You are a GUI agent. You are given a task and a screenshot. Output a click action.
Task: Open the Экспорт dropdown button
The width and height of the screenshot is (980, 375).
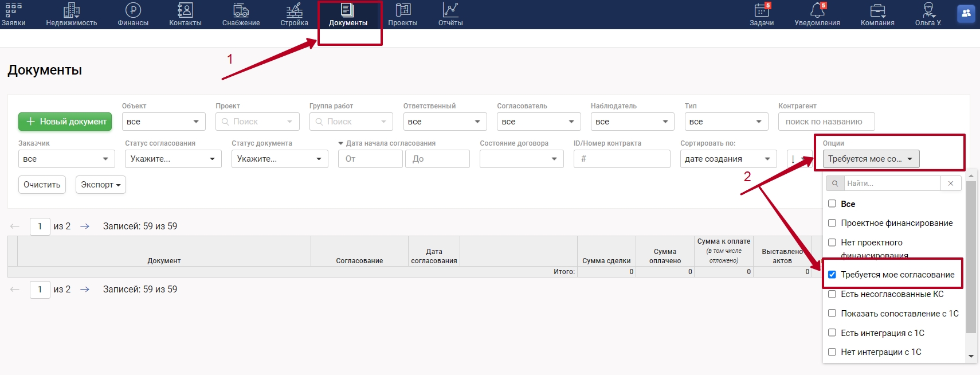[100, 185]
